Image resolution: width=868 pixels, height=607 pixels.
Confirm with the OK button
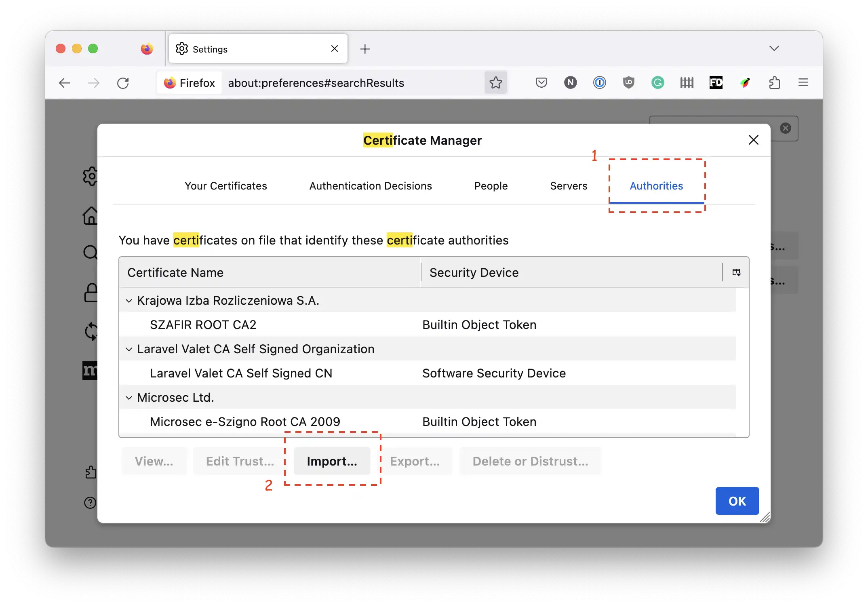point(737,501)
